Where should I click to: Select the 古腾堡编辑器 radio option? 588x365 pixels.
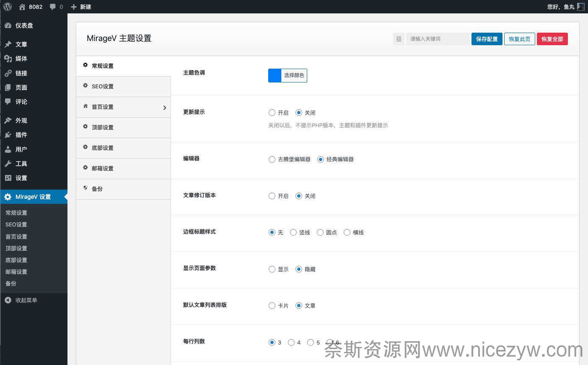click(272, 159)
